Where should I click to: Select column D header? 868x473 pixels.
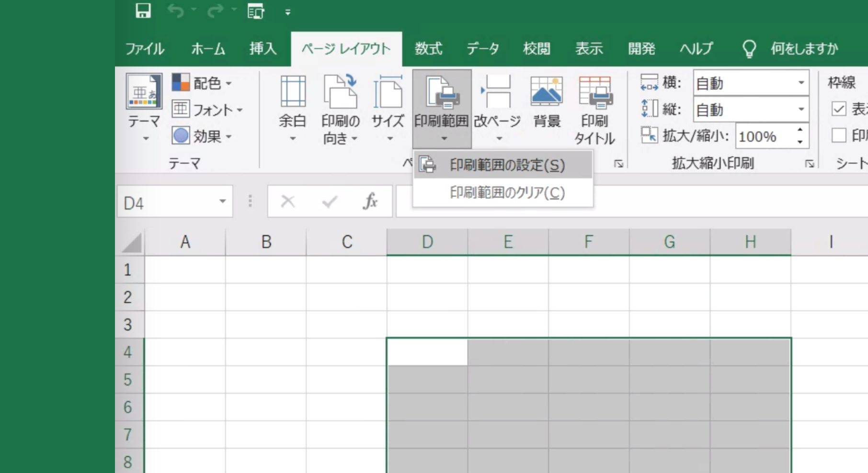[427, 242]
